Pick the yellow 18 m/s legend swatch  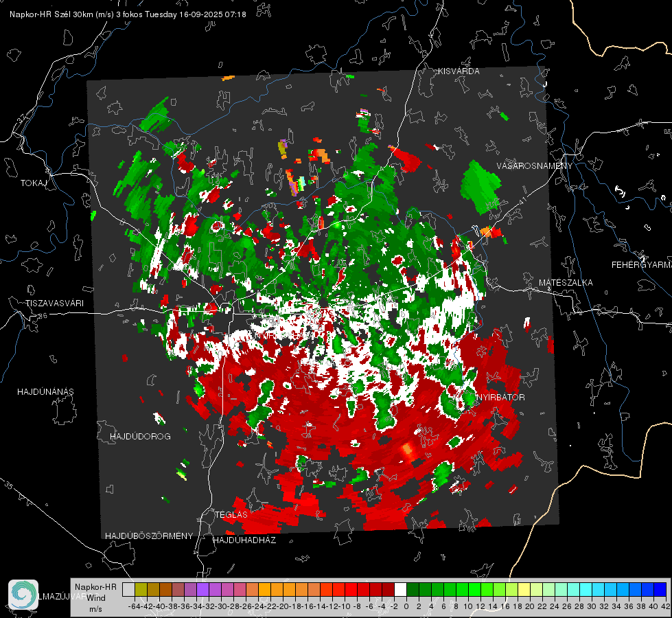pyautogui.click(x=524, y=590)
